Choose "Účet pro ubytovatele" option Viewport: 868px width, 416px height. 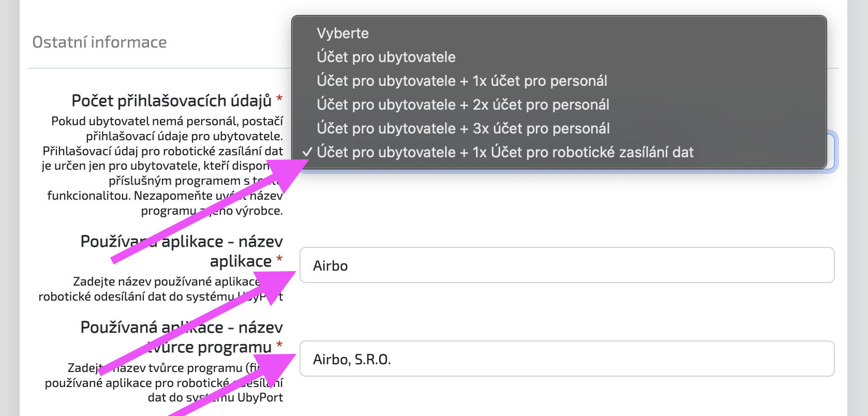(559, 57)
